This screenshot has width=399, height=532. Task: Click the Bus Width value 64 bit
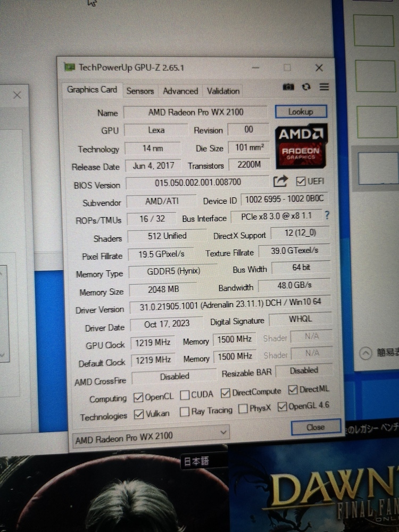tap(301, 268)
